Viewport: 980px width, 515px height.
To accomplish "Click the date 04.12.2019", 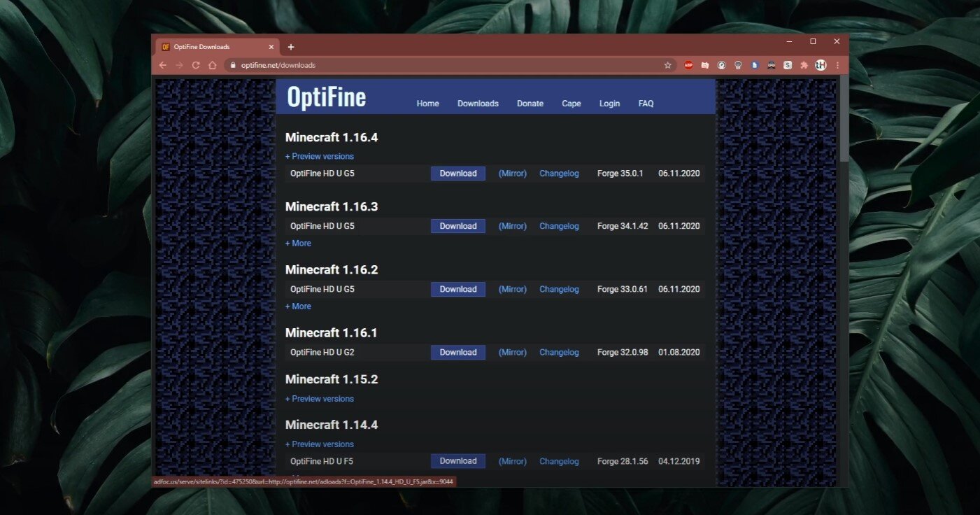I will [679, 461].
